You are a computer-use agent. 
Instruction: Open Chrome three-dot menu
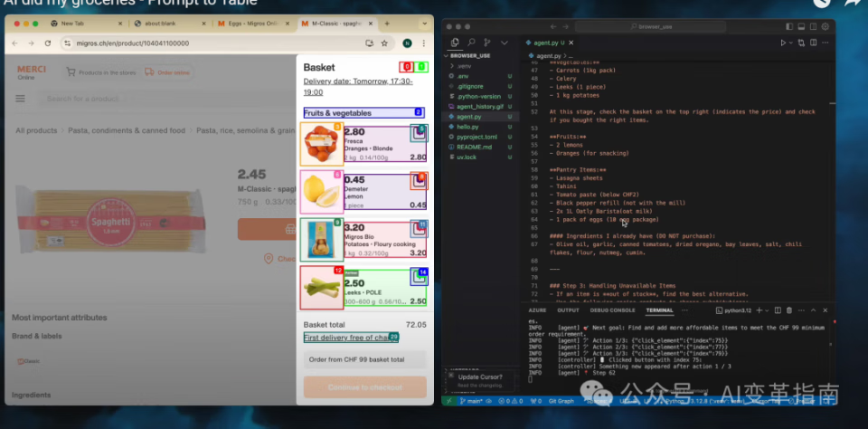click(x=423, y=43)
